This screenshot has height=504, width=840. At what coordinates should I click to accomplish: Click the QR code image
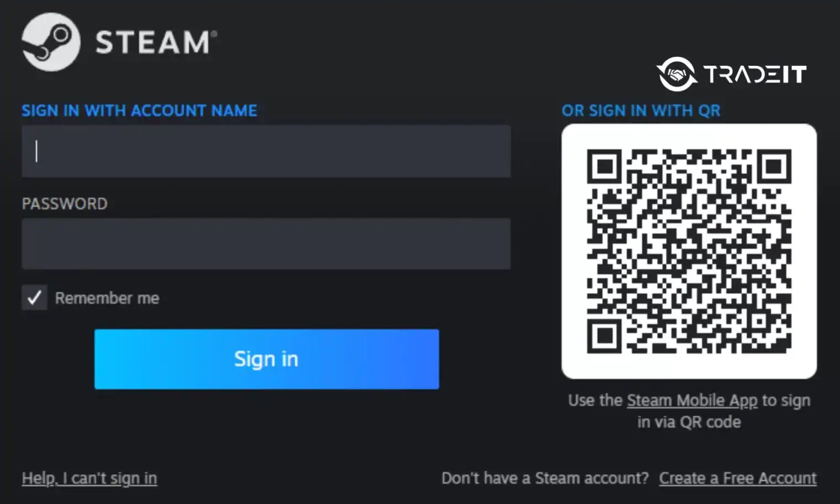(x=689, y=251)
